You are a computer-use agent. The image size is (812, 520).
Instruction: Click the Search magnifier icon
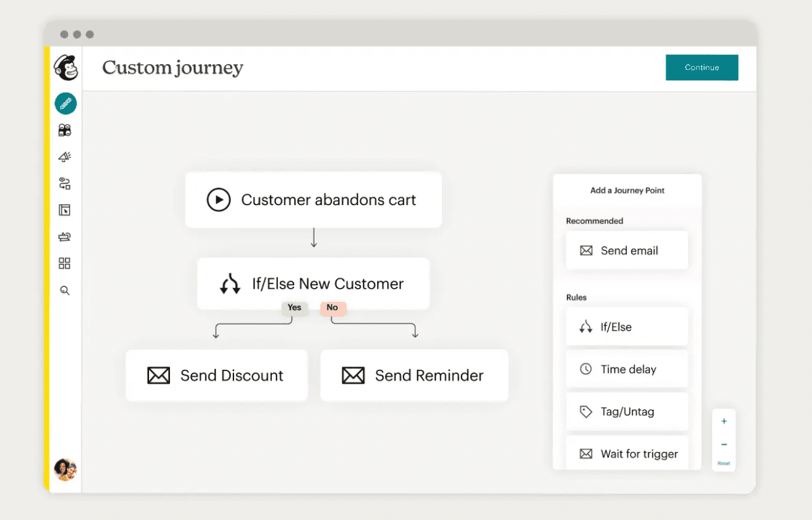(65, 291)
